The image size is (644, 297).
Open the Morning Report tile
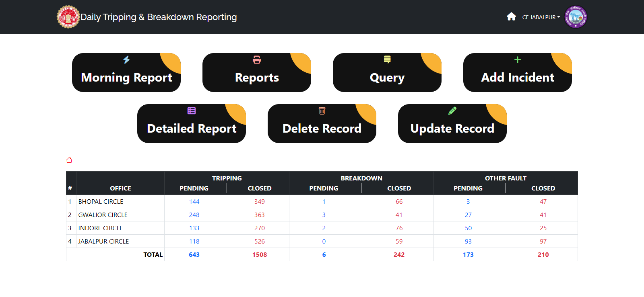click(x=126, y=77)
